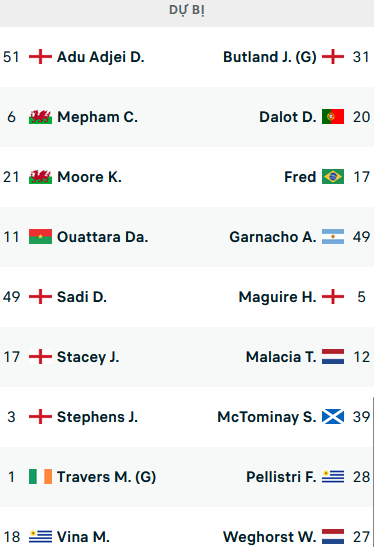Click the Burkina Faso flag by Ouattara Da.
This screenshot has width=374, height=547.
[x=40, y=237]
